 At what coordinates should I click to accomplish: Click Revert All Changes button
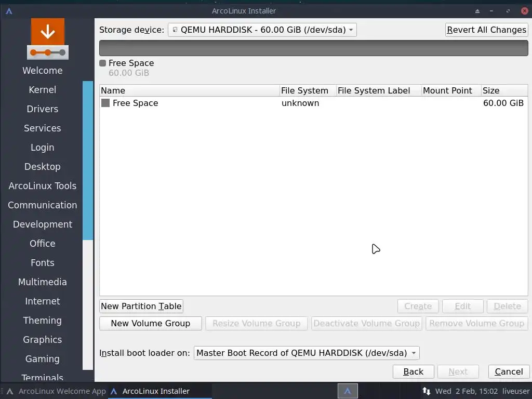tap(486, 30)
